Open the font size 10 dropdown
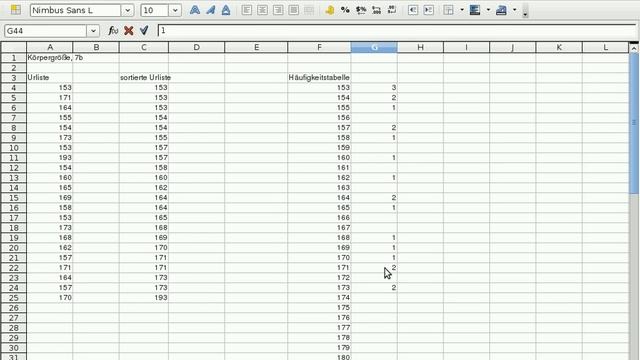Screen dimensions: 640x360 (x=175, y=10)
